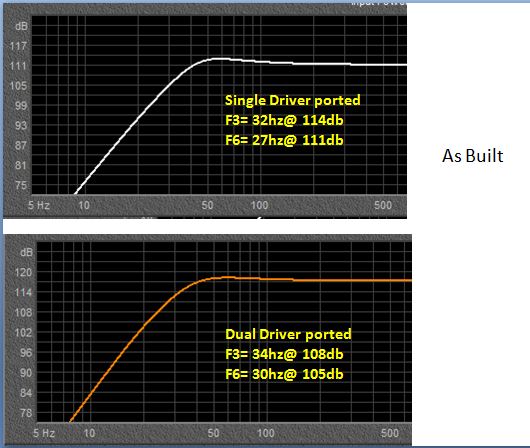Image resolution: width=530 pixels, height=448 pixels.
Task: Click the 'As Built' caption
Action: 473,156
